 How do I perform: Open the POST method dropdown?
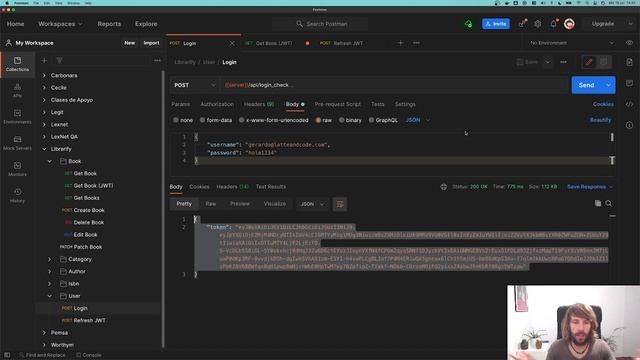click(x=195, y=85)
